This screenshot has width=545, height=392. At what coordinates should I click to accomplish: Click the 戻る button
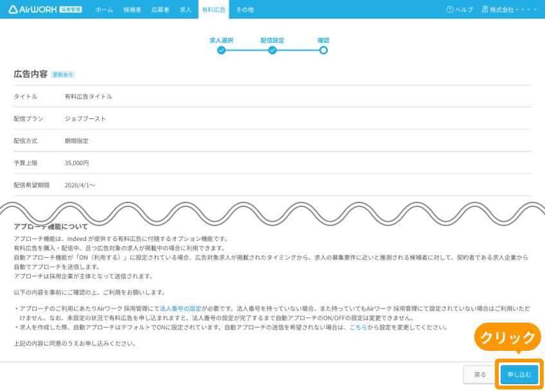pos(480,375)
